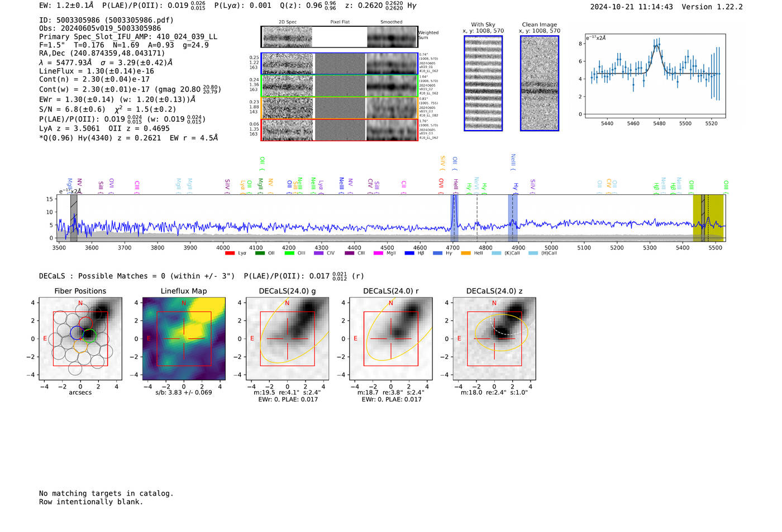This screenshot has height=532, width=782.
Task: Click the dark purple CIII legend swatch
Action: [x=350, y=253]
